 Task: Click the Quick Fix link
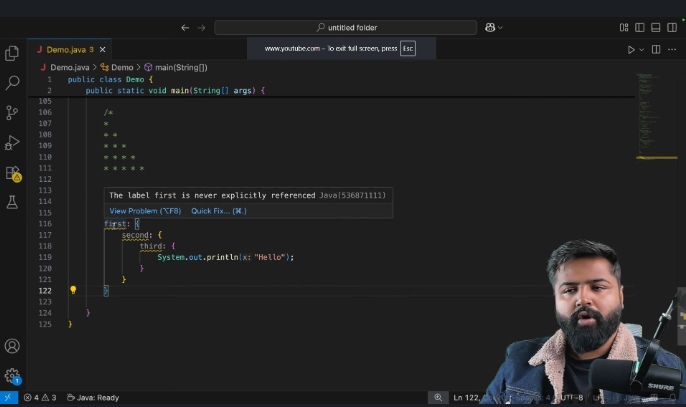tap(219, 211)
